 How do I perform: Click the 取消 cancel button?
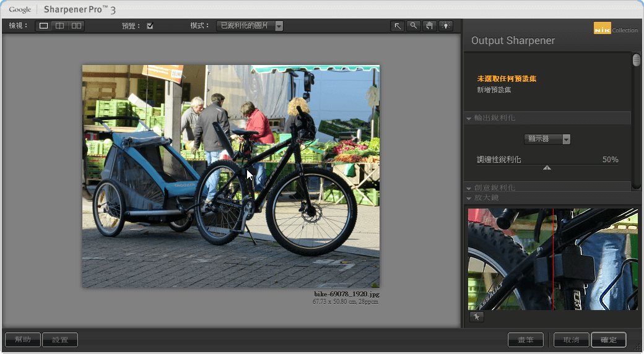pos(570,340)
